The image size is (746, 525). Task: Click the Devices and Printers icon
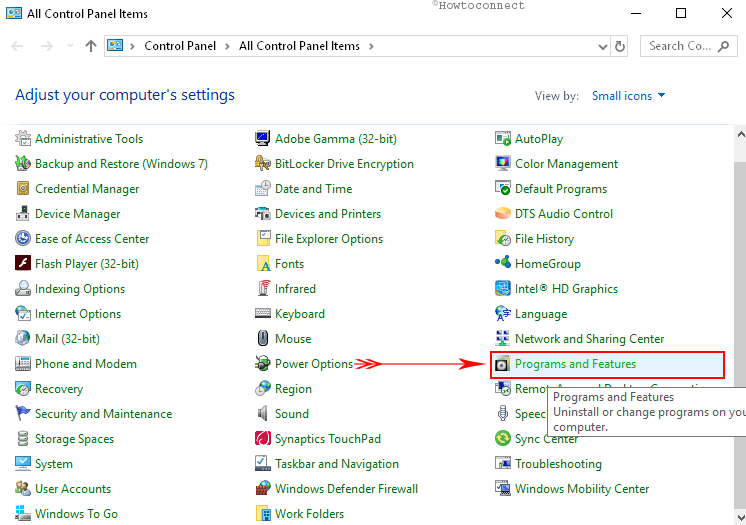pyautogui.click(x=263, y=214)
